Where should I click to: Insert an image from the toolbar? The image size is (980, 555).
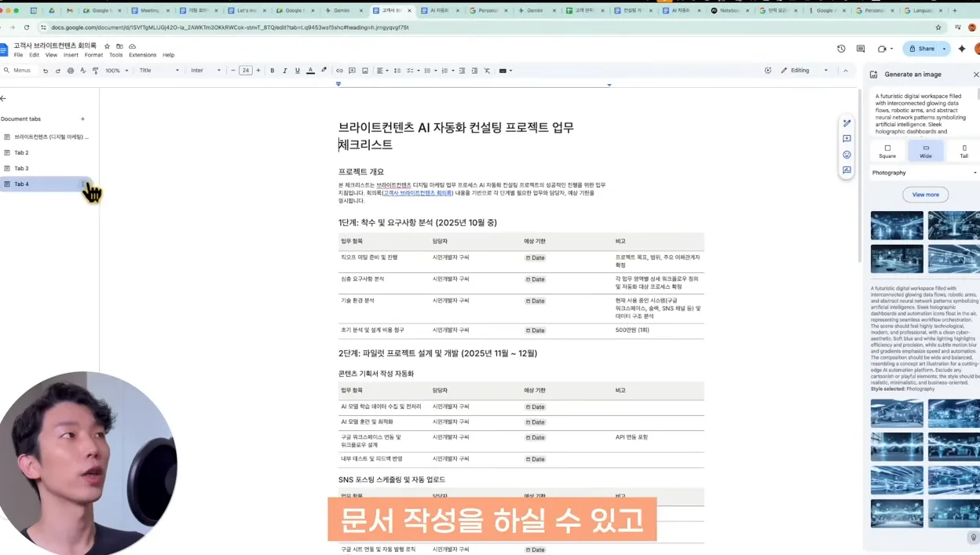365,71
